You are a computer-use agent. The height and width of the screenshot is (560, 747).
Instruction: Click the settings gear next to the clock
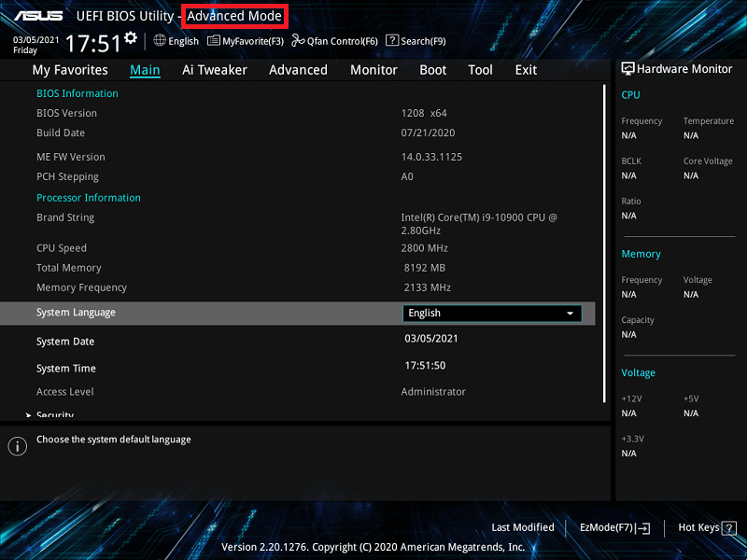click(131, 37)
